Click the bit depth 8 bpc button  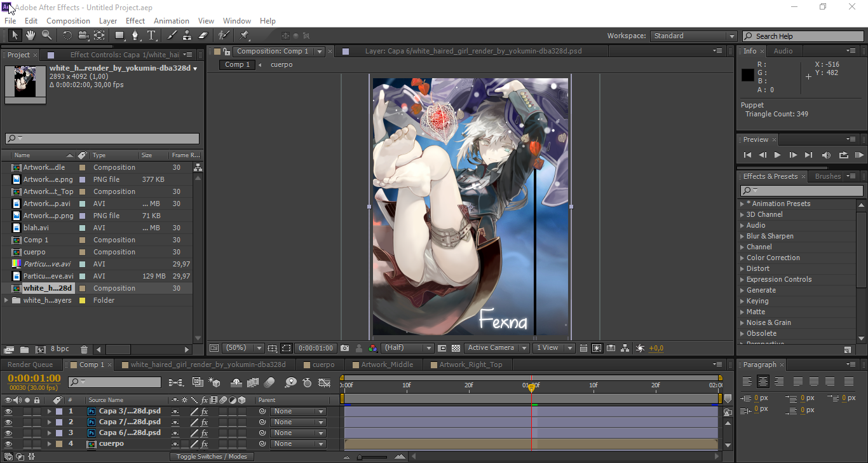click(x=60, y=349)
